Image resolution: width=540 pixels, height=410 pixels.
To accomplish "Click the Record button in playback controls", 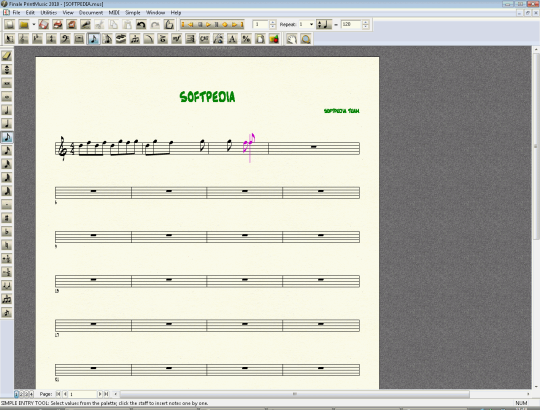I will tap(225, 24).
